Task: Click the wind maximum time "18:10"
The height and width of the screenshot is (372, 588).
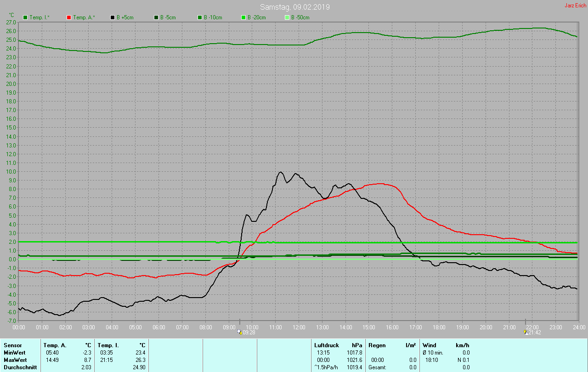Action: (431, 360)
